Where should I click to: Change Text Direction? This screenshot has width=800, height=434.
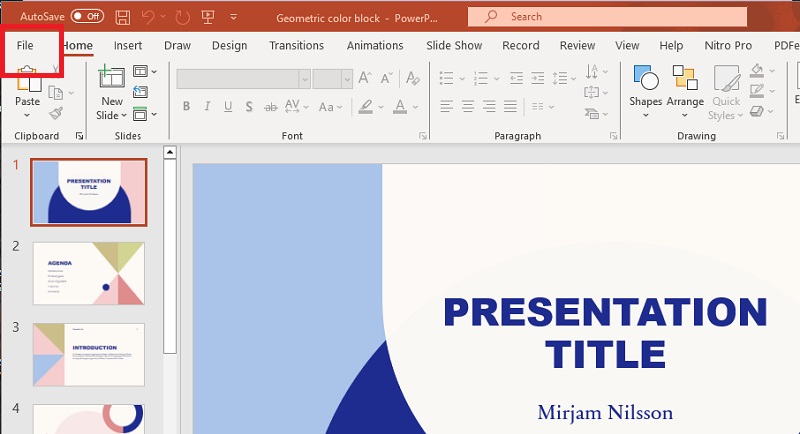click(x=596, y=72)
